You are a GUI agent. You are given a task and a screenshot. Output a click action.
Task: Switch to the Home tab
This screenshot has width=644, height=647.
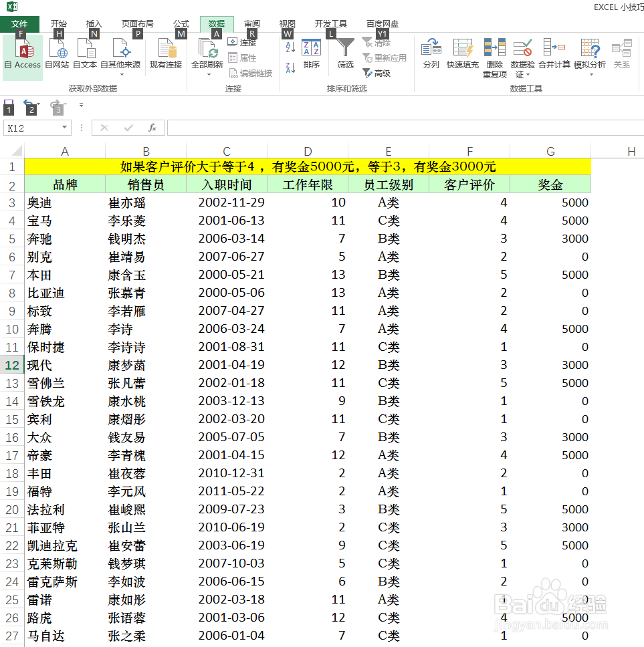(x=59, y=24)
